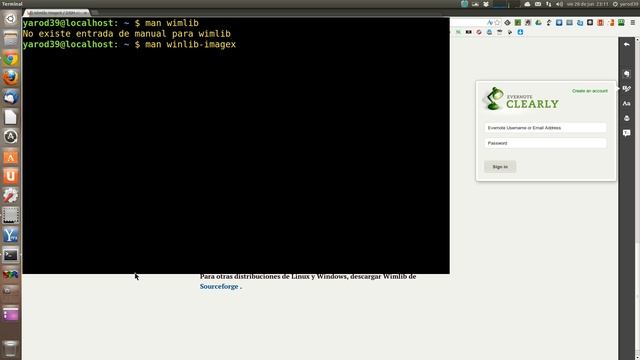Open Clearly text style Aa options

(627, 104)
